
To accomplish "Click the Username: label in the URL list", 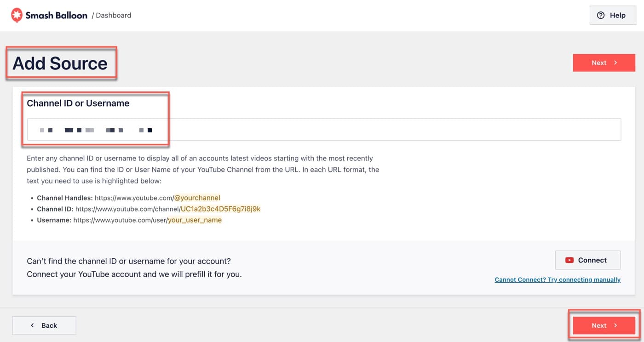I will [x=54, y=220].
